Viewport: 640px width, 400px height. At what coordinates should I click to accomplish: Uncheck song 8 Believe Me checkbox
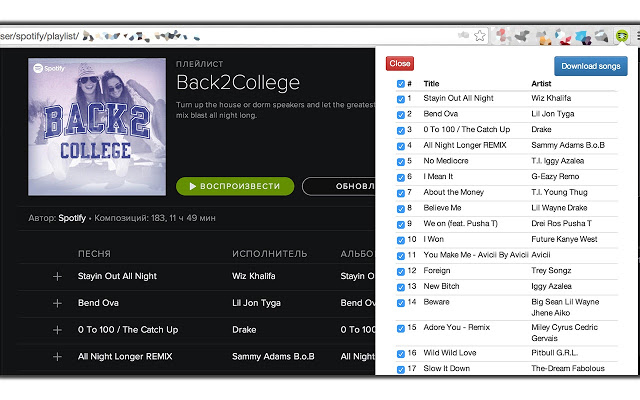(x=400, y=209)
